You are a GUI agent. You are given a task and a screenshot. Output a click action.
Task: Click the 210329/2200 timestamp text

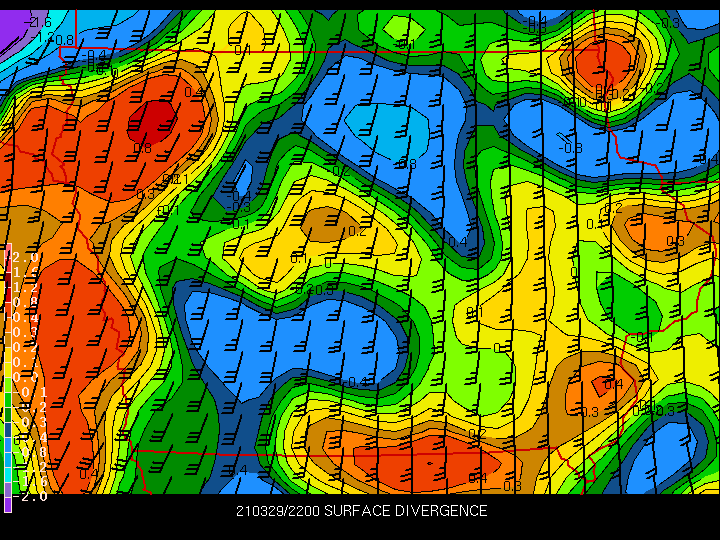278,511
